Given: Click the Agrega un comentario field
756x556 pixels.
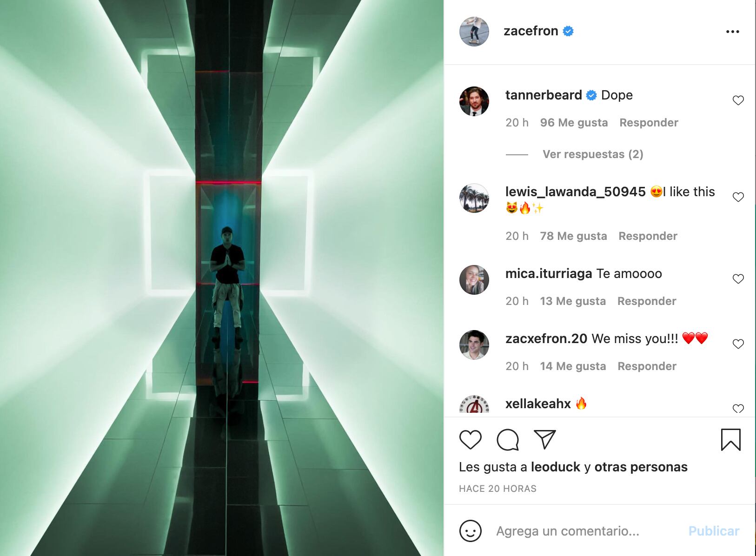Looking at the screenshot, I should [x=568, y=531].
